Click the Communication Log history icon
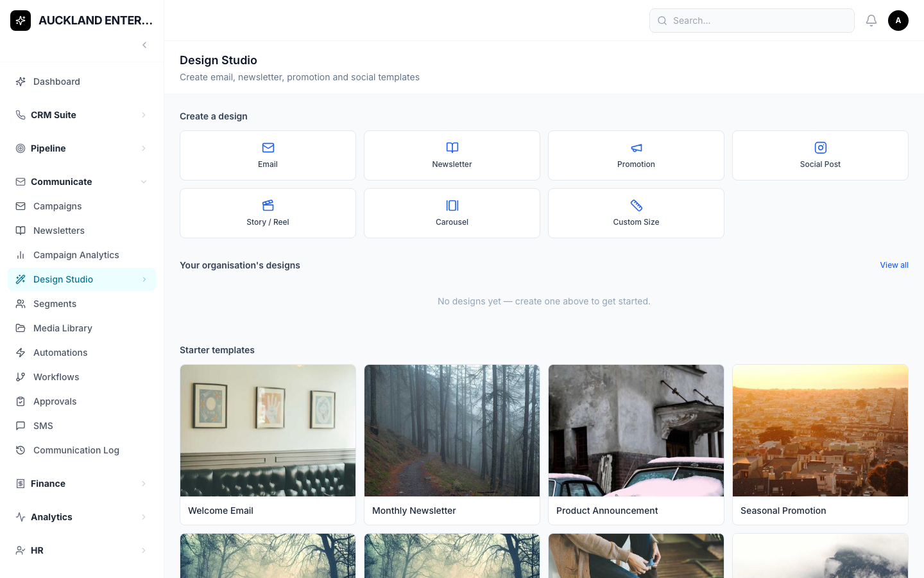The height and width of the screenshot is (578, 924). pyautogui.click(x=21, y=450)
